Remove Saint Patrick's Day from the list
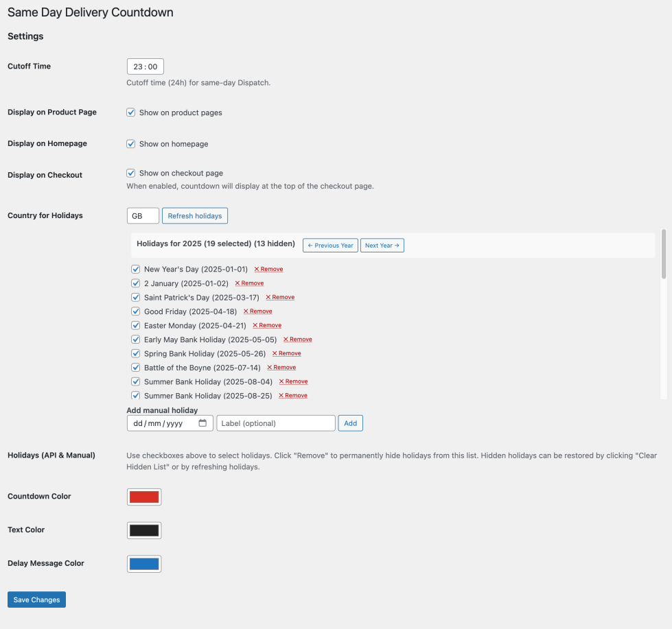The height and width of the screenshot is (629, 672). (x=280, y=297)
